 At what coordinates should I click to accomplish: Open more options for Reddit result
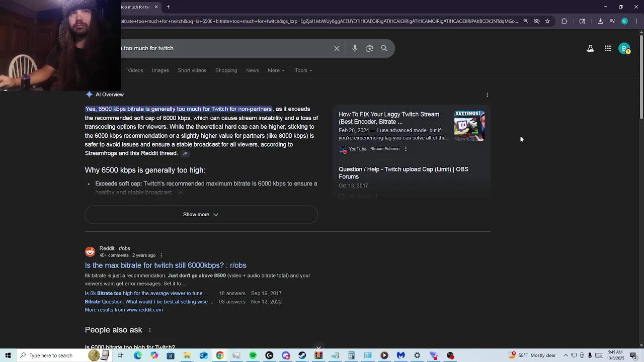161,255
